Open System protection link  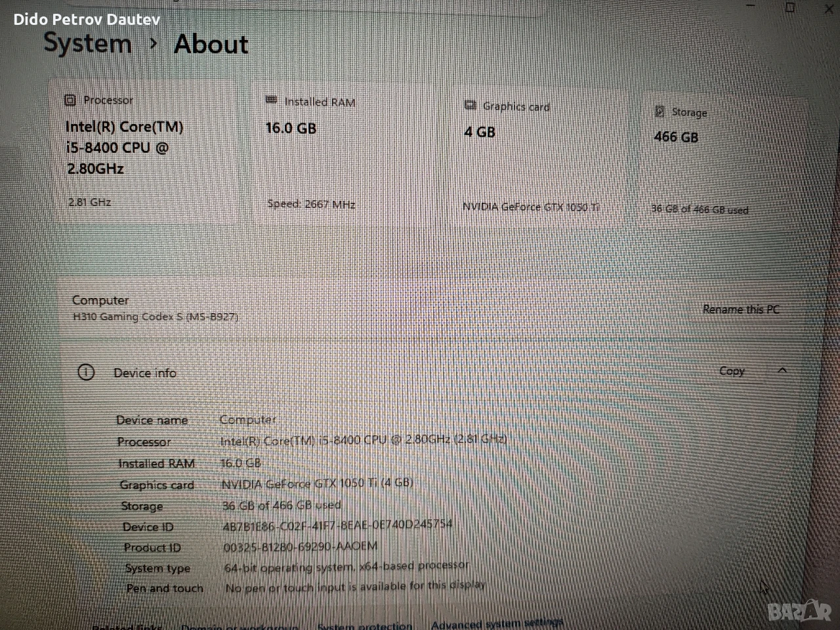point(365,625)
